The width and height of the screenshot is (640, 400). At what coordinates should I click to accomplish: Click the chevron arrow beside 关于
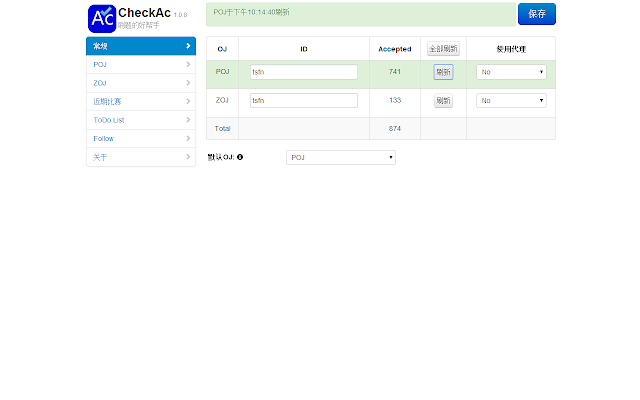click(x=188, y=157)
